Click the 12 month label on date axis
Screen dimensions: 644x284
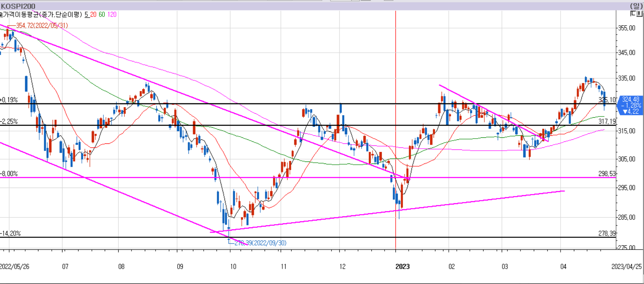click(342, 266)
